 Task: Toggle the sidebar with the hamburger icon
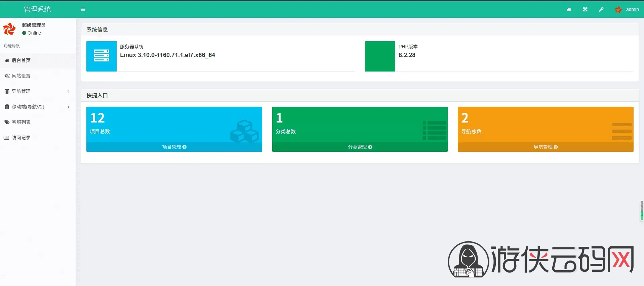(83, 9)
